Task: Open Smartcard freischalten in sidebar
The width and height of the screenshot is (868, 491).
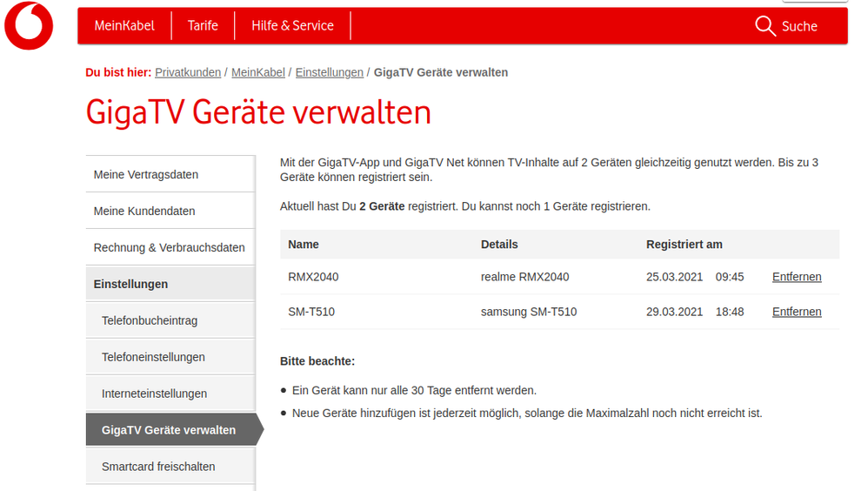Action: coord(170,467)
